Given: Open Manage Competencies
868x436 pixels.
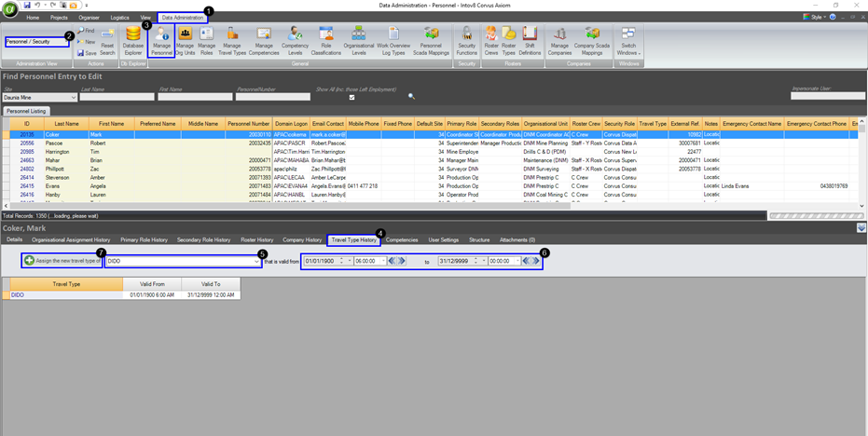Looking at the screenshot, I should pos(263,41).
